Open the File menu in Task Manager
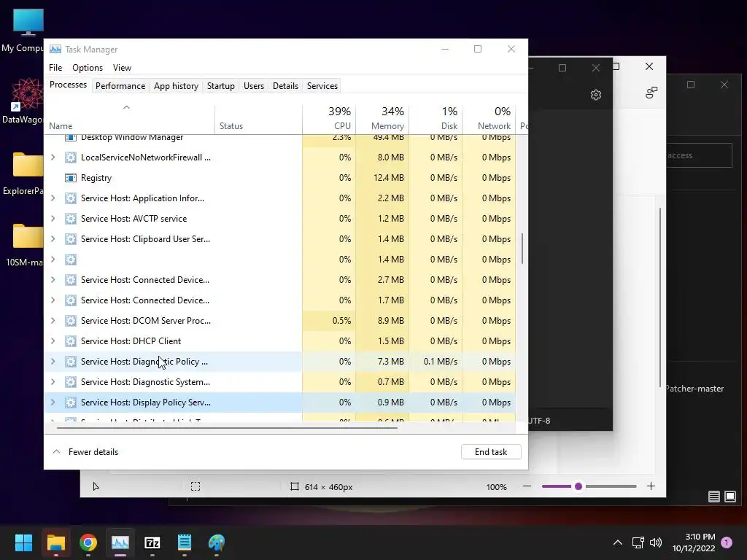This screenshot has width=747, height=560. tap(55, 68)
